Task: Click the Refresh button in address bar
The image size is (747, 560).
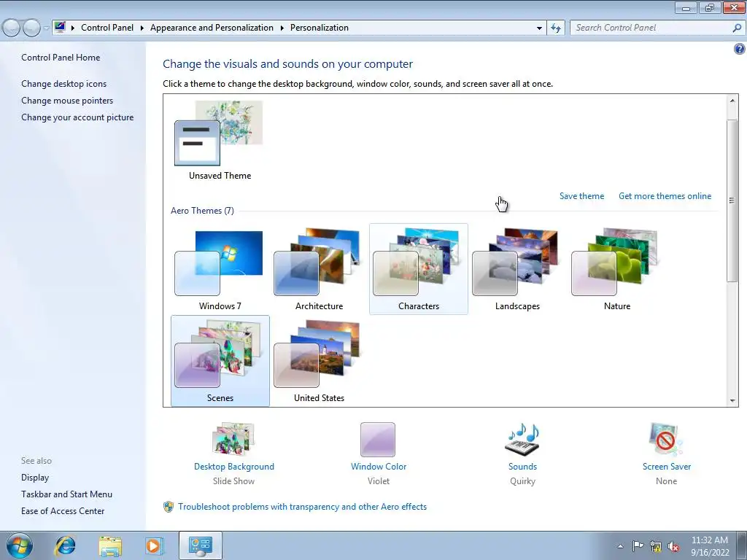Action: 555,28
